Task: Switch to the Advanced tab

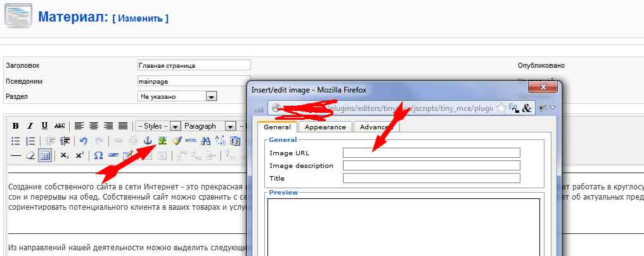Action: point(377,127)
